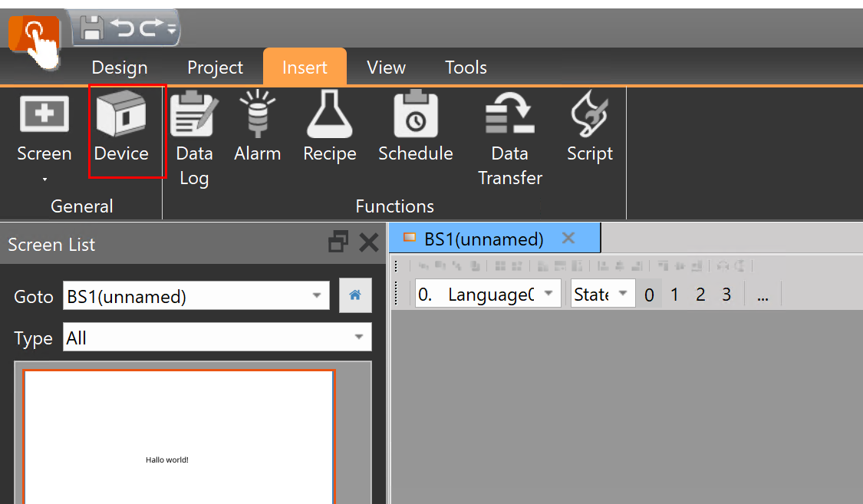Open the Recipe flask icon
This screenshot has height=504, width=863.
click(x=329, y=127)
